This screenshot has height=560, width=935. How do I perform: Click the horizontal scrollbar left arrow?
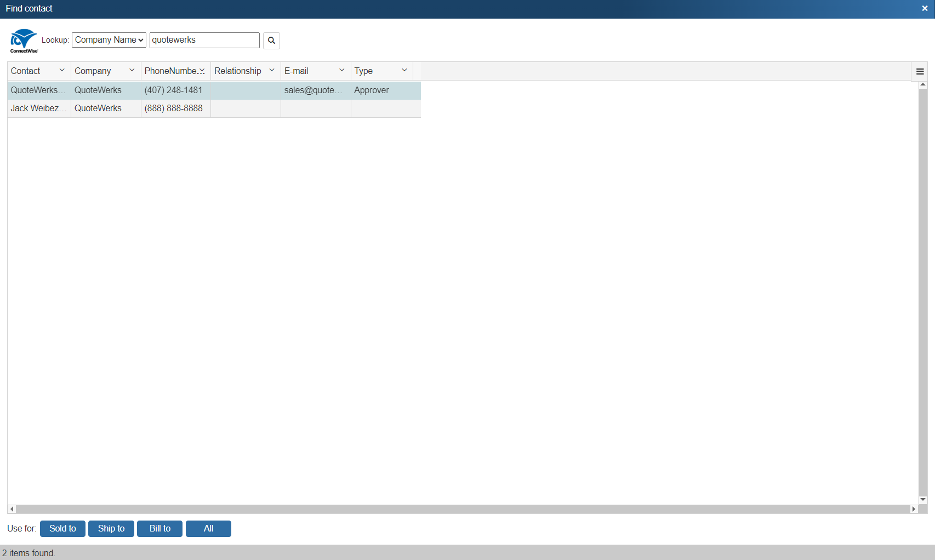(x=12, y=509)
